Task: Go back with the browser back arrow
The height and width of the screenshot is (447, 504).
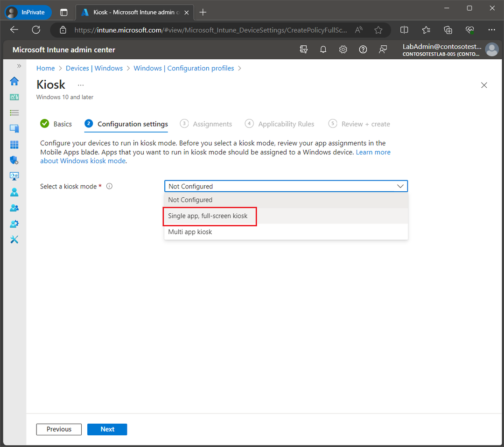Action: point(14,30)
